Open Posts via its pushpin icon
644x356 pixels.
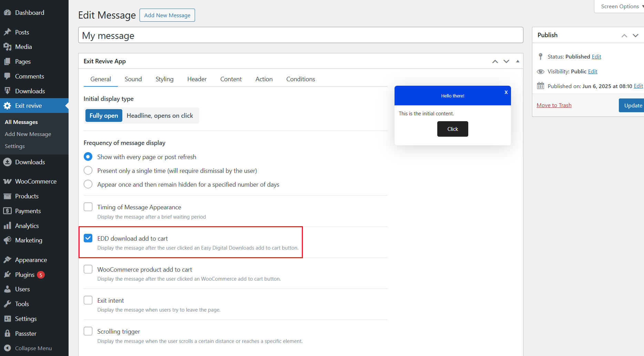(x=7, y=32)
